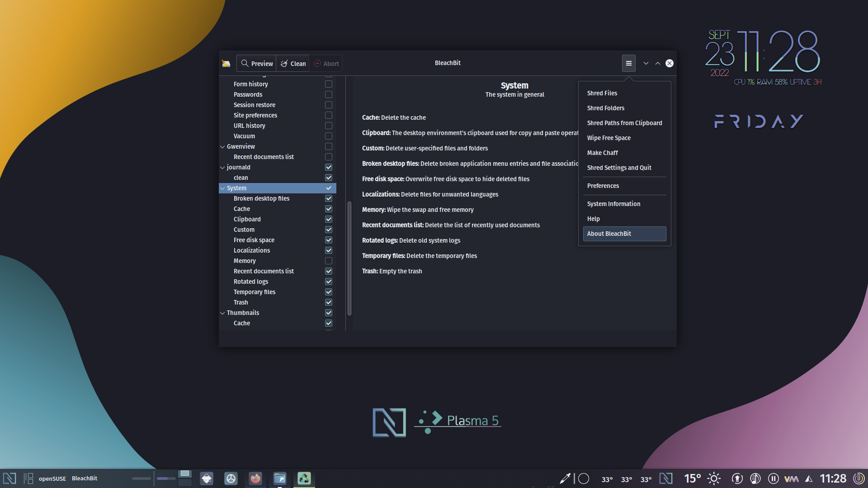This screenshot has width=868, height=488.
Task: Select the Temporary files tree row
Action: 278,292
